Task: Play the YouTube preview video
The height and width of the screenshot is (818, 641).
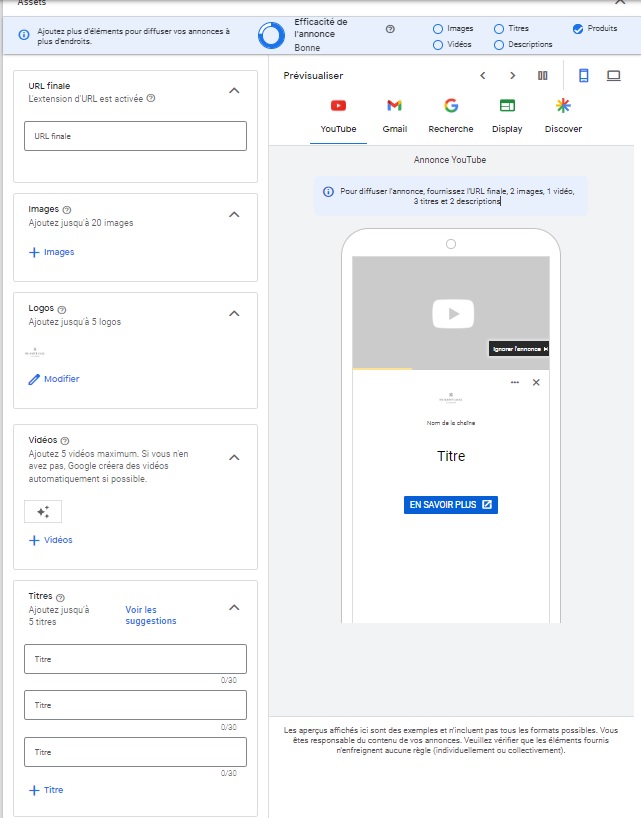Action: click(453, 314)
